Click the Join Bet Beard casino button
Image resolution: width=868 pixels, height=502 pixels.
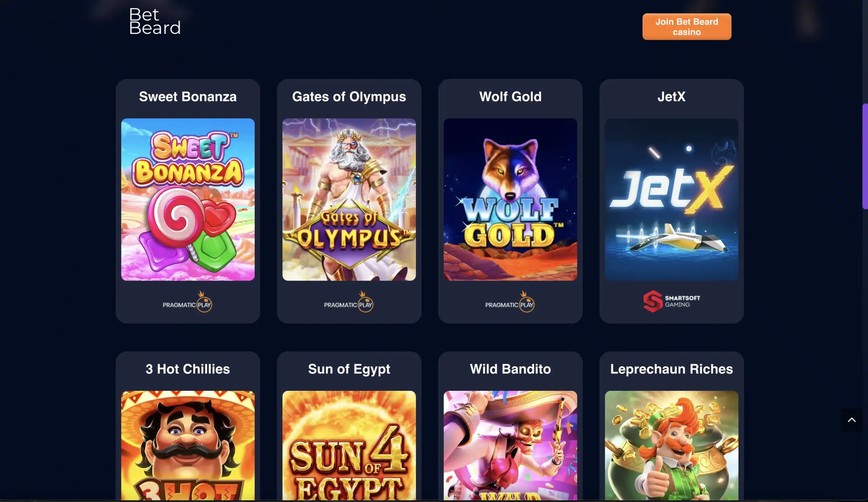coord(687,26)
